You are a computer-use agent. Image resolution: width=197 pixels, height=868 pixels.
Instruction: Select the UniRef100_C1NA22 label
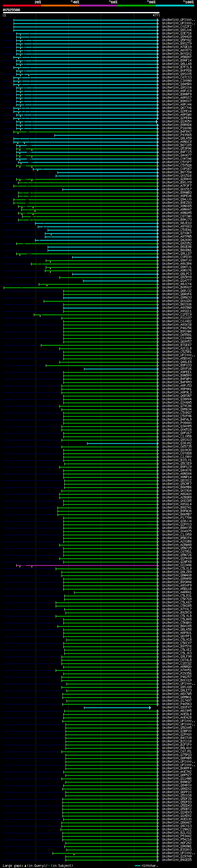point(177,829)
